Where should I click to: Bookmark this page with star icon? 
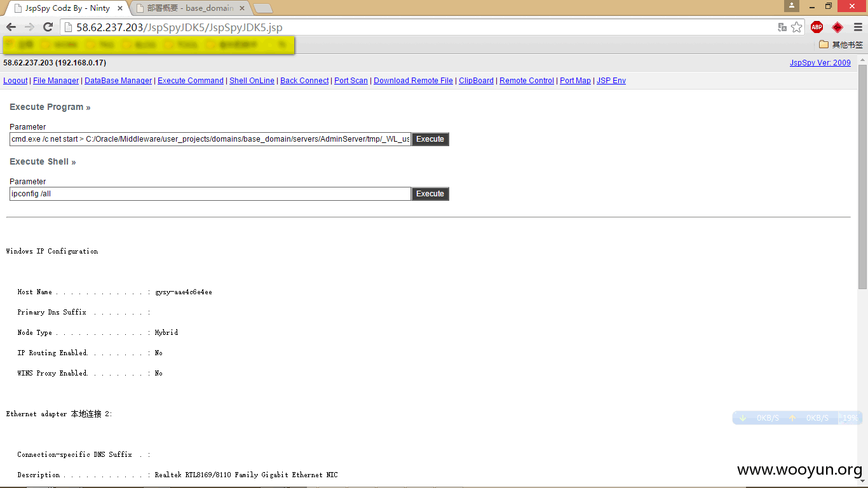[x=797, y=27]
